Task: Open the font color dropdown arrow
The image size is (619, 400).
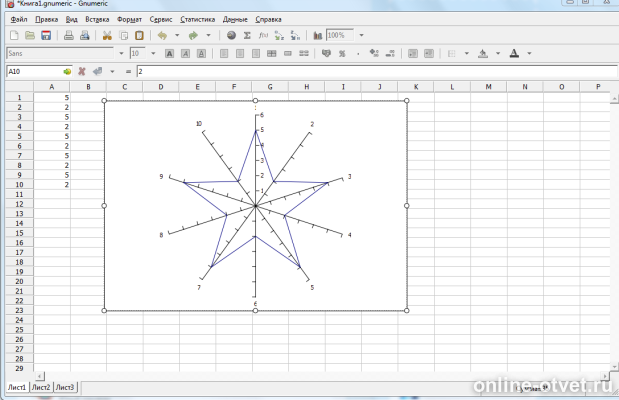Action: tap(529, 53)
